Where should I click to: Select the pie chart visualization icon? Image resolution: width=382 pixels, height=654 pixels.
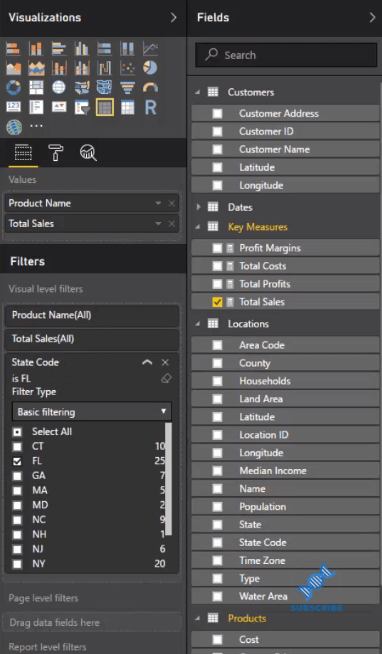[x=150, y=68]
